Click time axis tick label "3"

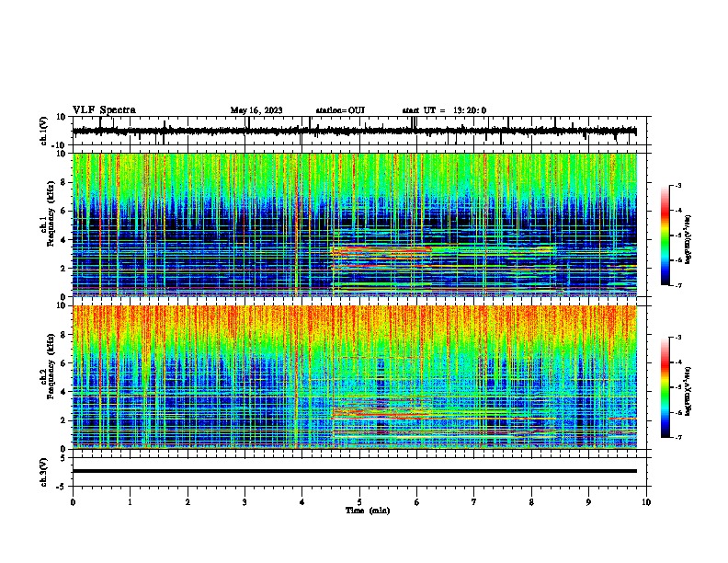tap(245, 502)
